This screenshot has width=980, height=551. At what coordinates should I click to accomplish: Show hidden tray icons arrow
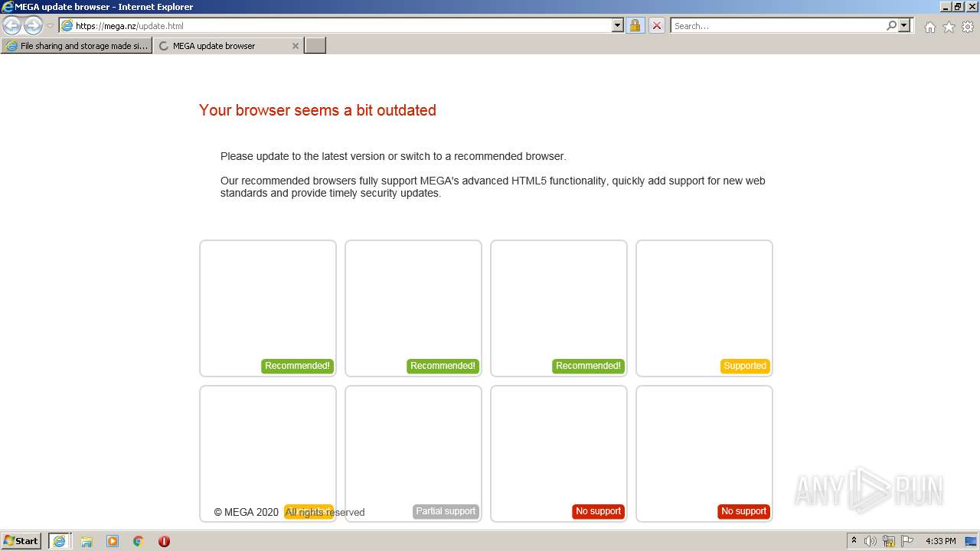click(x=854, y=541)
